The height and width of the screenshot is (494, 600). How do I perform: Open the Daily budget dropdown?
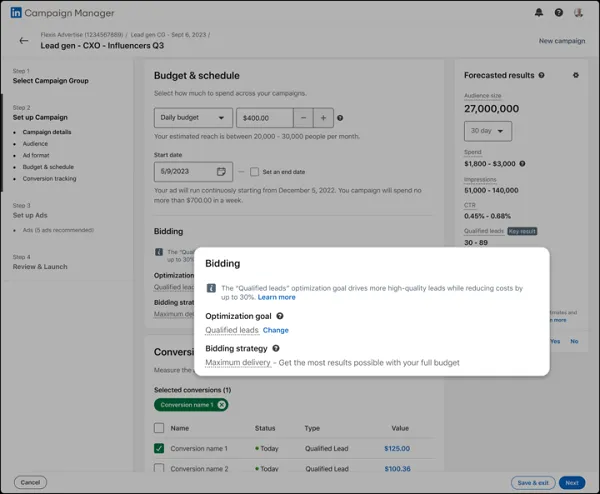click(193, 118)
